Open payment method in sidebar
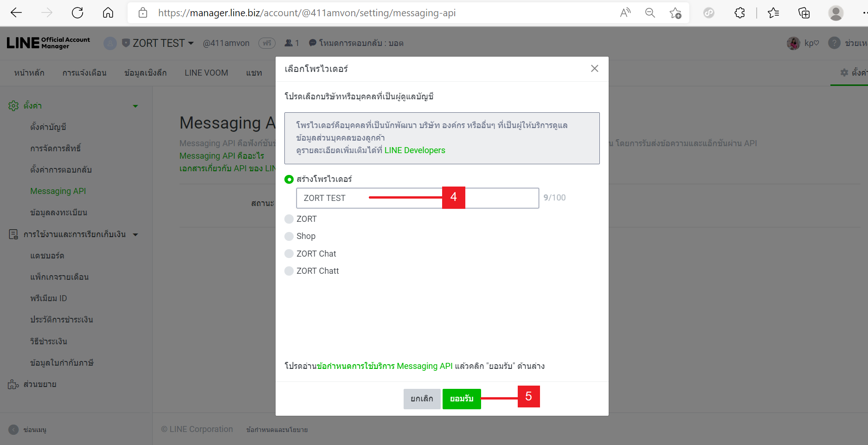Image resolution: width=868 pixels, height=445 pixels. 49,342
